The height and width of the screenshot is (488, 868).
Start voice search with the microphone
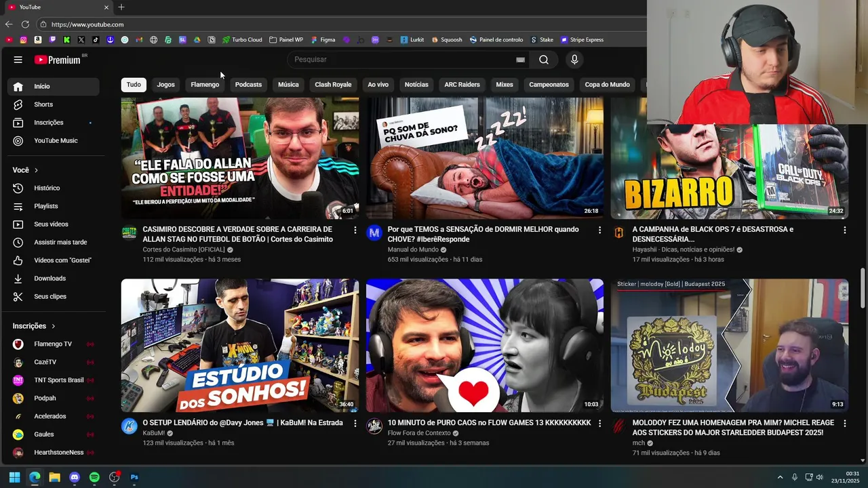point(574,60)
